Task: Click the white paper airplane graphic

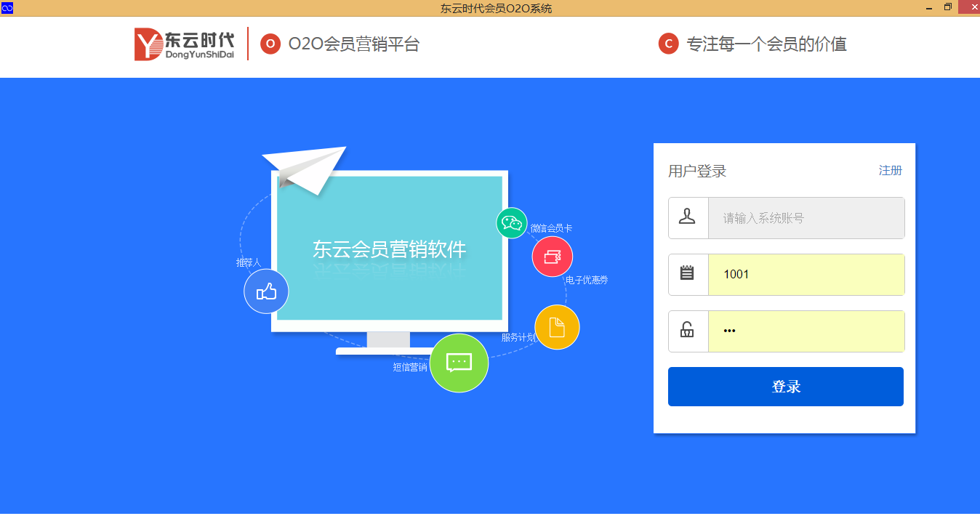Action: (x=304, y=170)
